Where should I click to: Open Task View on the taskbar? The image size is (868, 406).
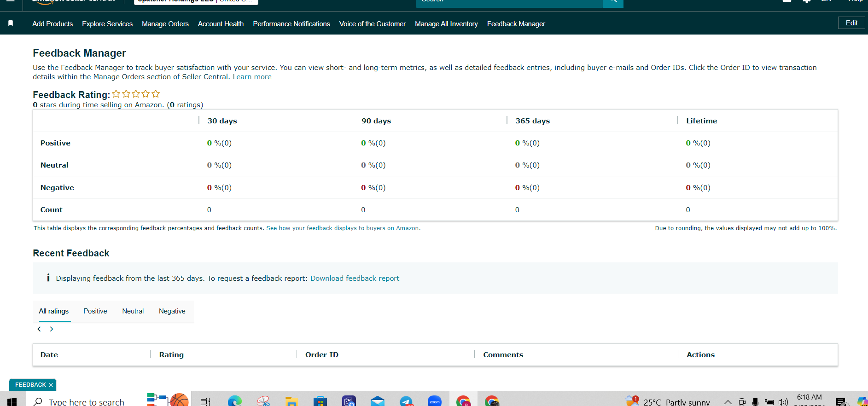(x=205, y=401)
